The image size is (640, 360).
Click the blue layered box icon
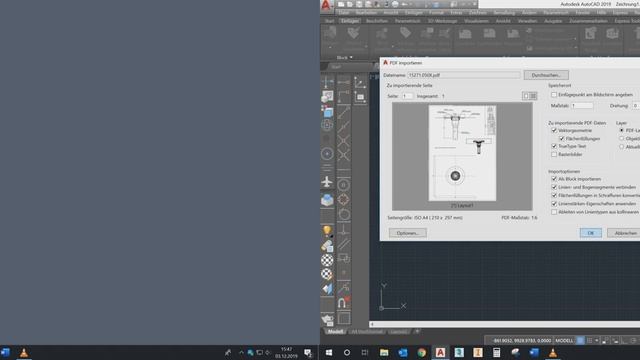(327, 200)
